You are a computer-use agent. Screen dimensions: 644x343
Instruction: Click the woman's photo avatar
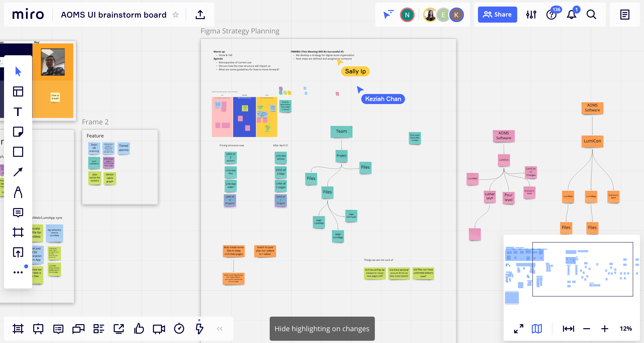tap(430, 15)
